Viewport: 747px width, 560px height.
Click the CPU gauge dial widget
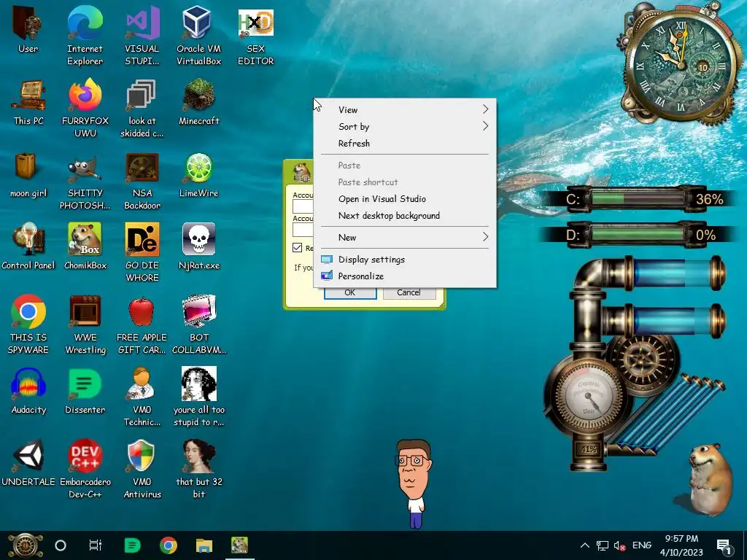click(589, 395)
